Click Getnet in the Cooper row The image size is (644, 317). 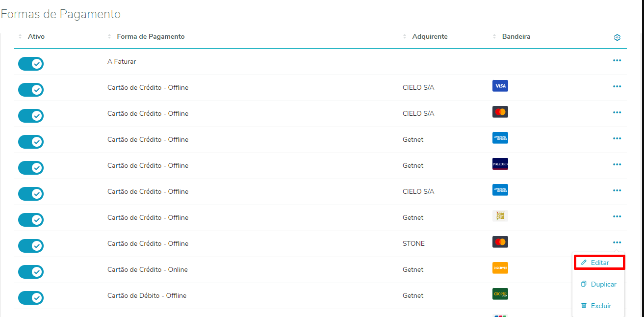coord(413,295)
